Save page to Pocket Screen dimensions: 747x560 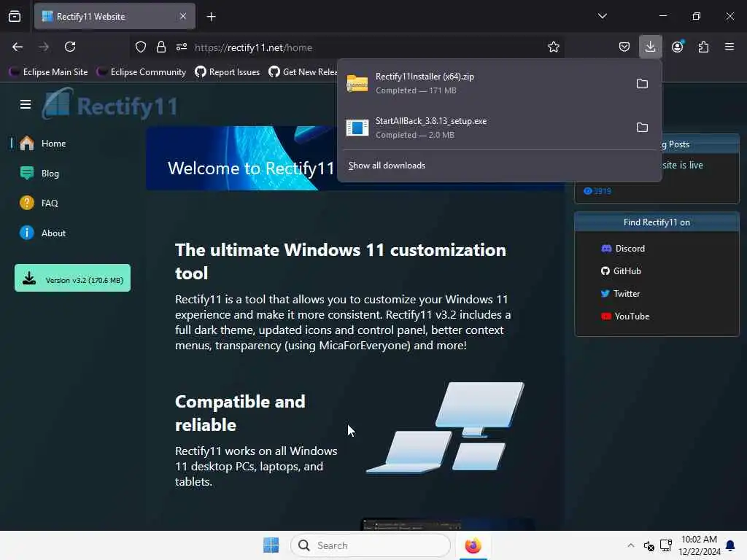pyautogui.click(x=624, y=47)
